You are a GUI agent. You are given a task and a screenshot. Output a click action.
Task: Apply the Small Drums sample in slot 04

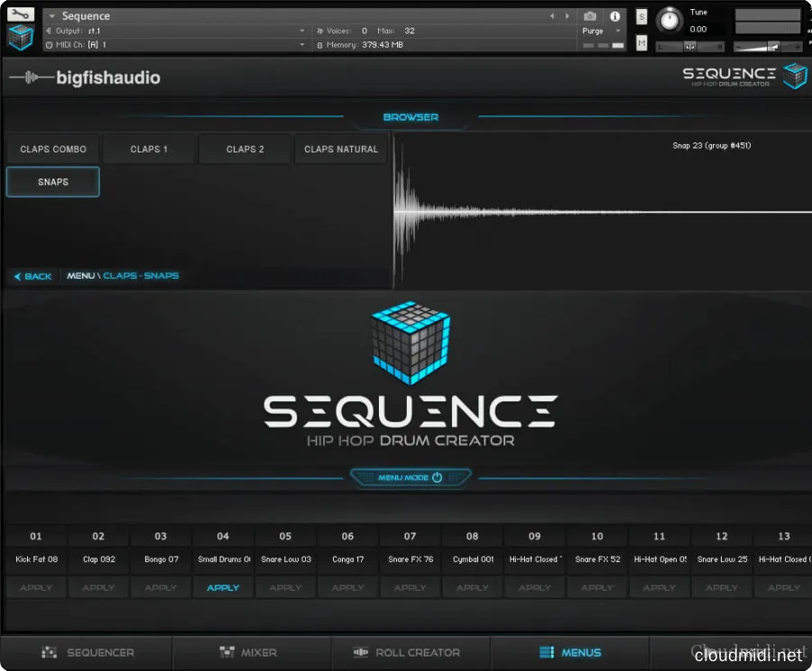[x=223, y=587]
